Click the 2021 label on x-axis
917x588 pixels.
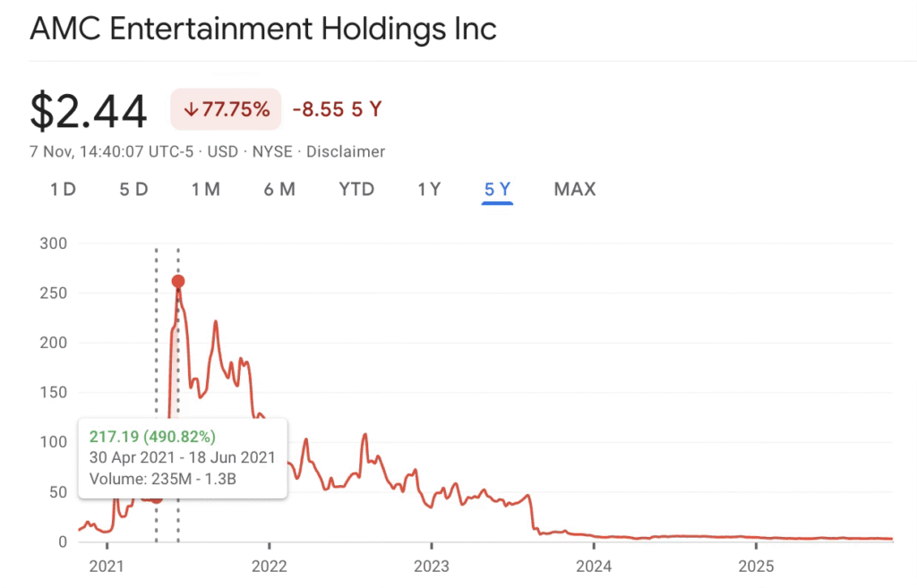[x=107, y=566]
